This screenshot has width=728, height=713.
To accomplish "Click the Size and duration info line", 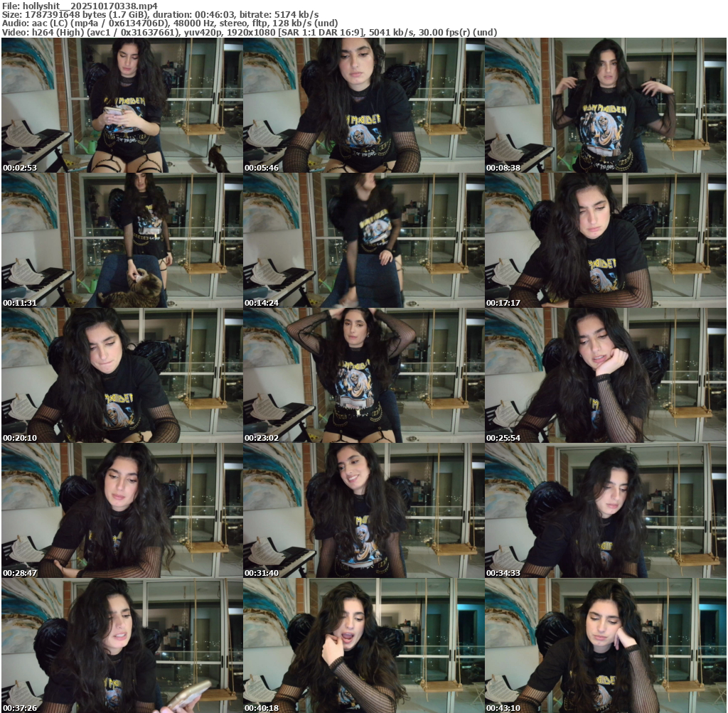I will pos(160,14).
